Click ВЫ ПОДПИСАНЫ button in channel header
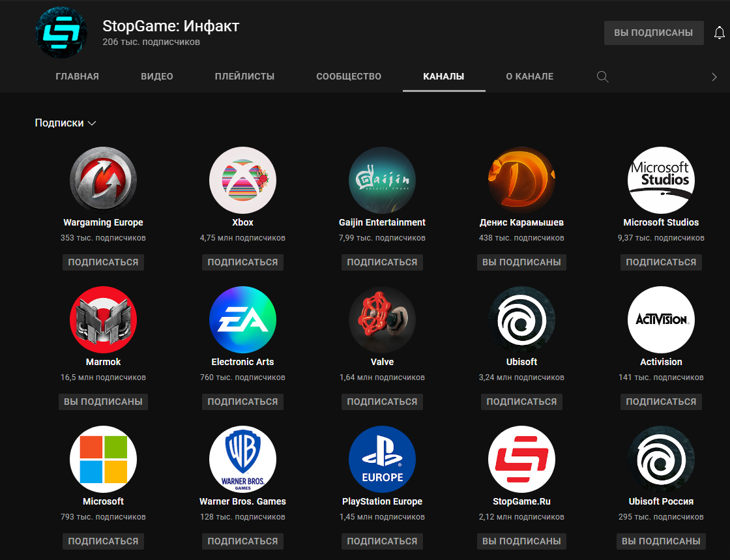Image resolution: width=730 pixels, height=560 pixels. [x=654, y=33]
